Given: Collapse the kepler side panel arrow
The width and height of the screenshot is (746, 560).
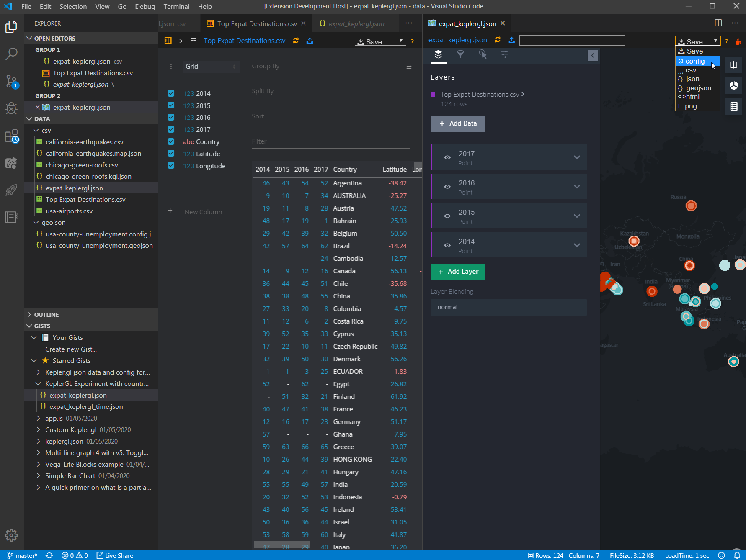Looking at the screenshot, I should click(593, 55).
